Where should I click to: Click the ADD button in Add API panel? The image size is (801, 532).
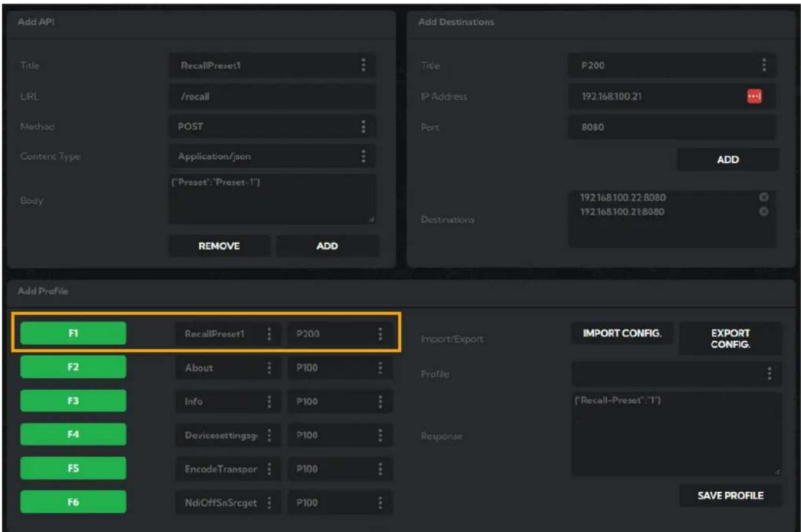pos(327,246)
